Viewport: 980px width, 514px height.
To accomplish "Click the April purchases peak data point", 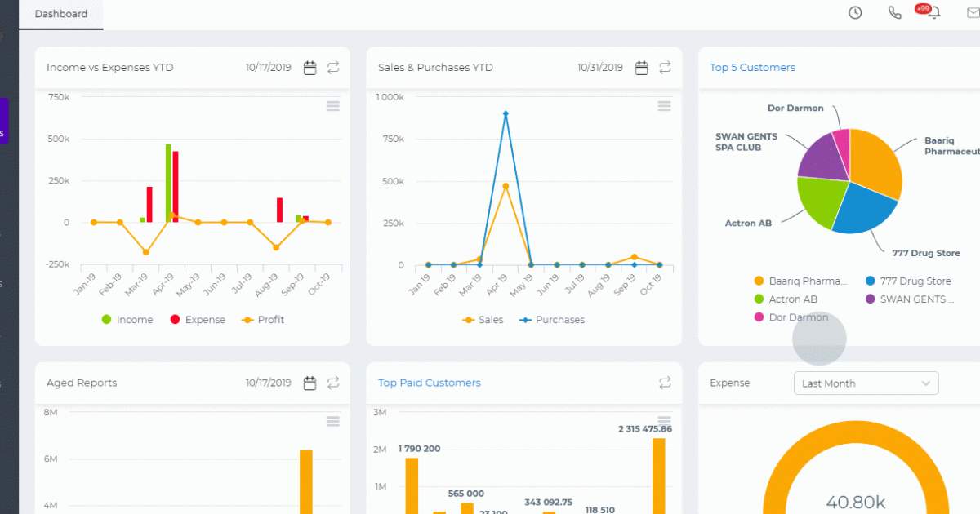I will point(506,114).
